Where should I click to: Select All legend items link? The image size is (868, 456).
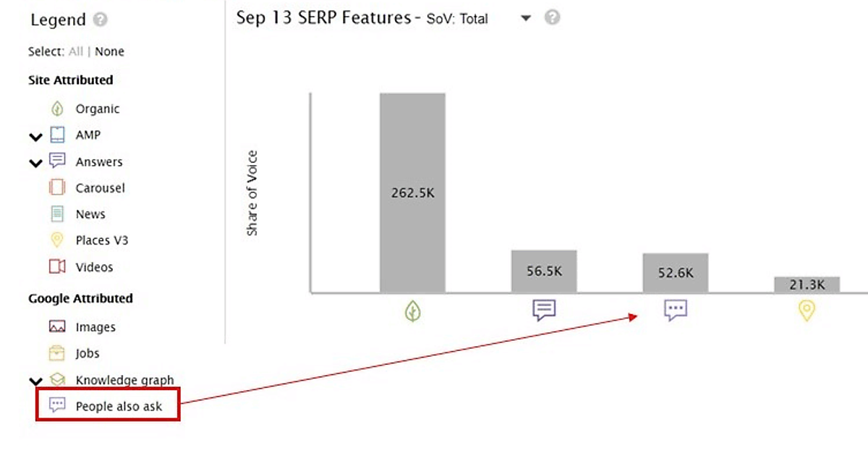76,51
